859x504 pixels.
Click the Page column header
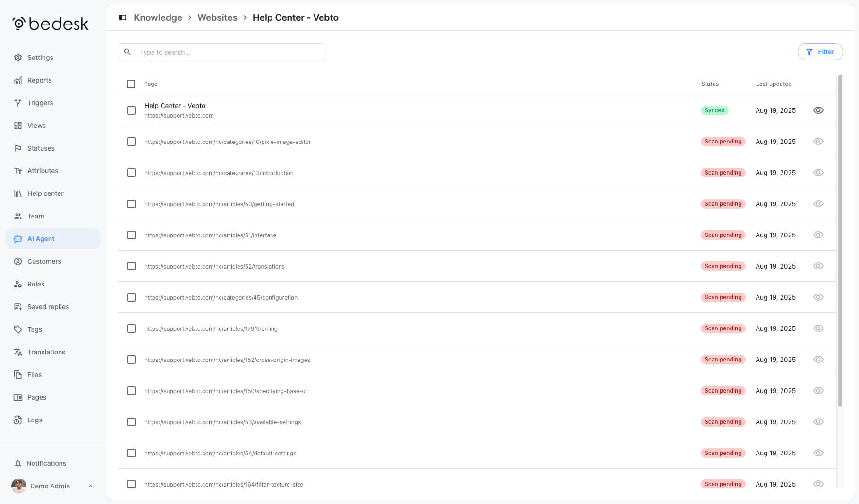(151, 84)
